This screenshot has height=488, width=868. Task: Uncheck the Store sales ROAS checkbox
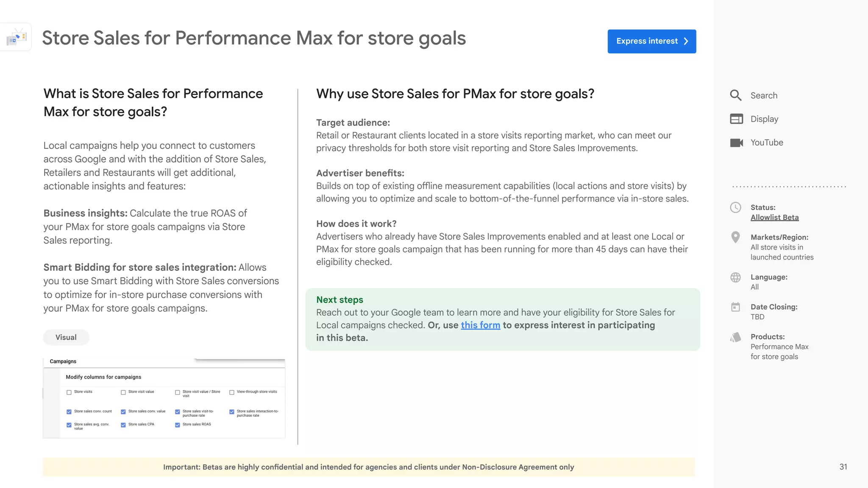178,425
